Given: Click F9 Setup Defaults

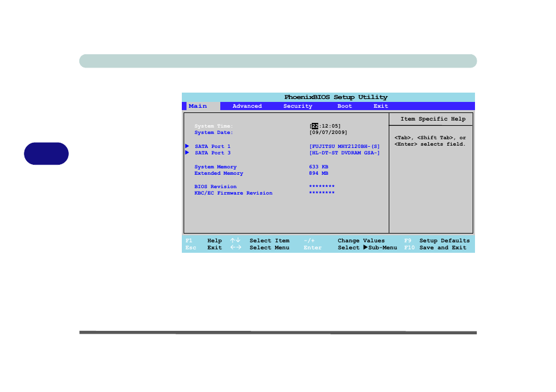Looking at the screenshot, I should 437,241.
